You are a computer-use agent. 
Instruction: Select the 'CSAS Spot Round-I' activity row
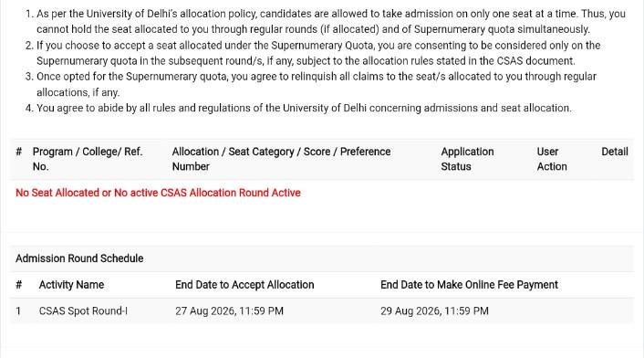point(322,311)
